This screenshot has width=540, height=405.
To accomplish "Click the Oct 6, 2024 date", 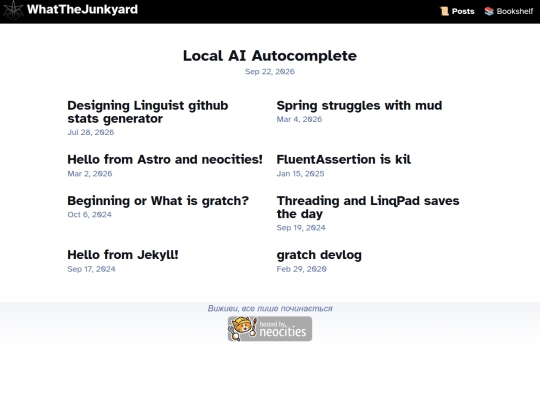I will pos(90,215).
